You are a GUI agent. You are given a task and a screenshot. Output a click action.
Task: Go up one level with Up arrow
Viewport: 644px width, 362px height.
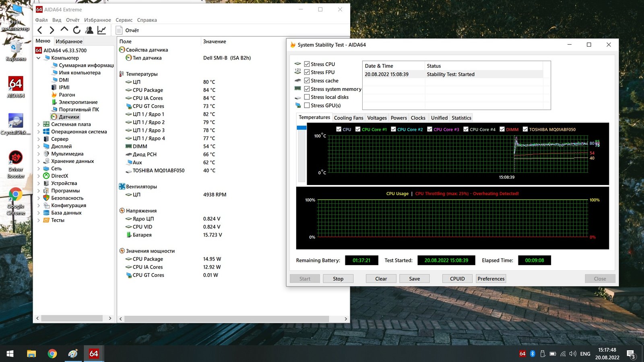click(x=64, y=30)
